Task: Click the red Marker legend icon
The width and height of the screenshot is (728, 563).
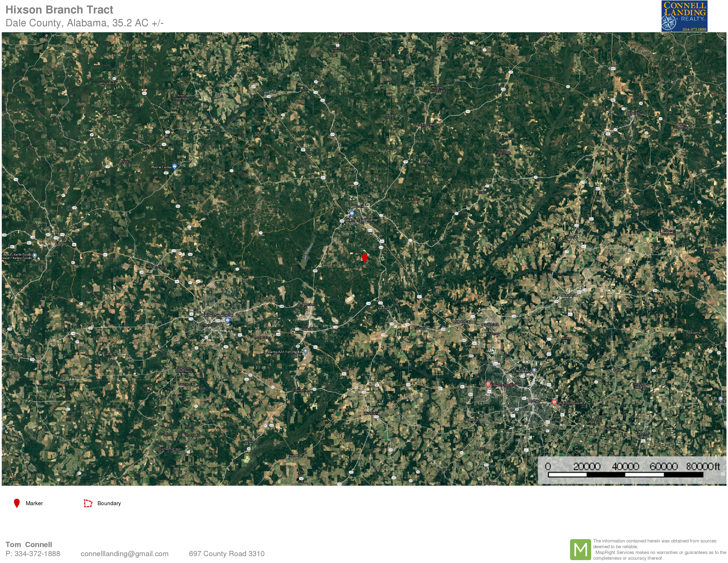Action: (x=17, y=503)
